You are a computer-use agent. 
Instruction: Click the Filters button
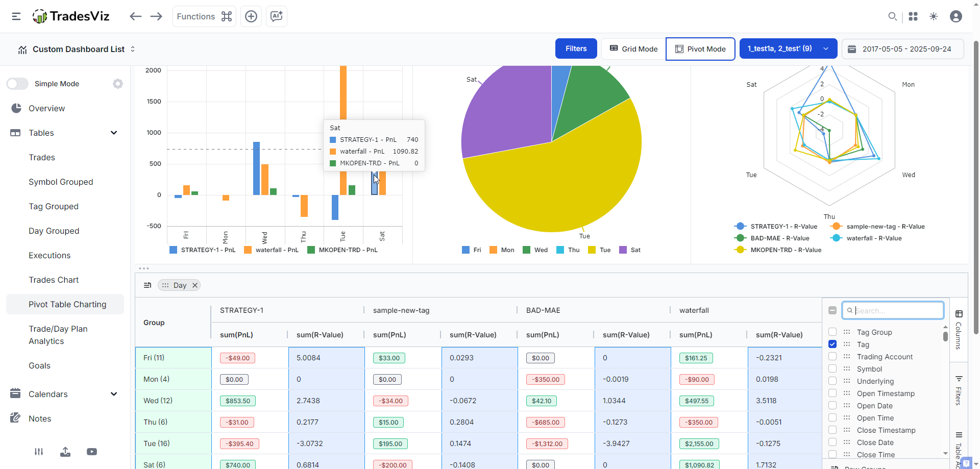click(x=576, y=49)
